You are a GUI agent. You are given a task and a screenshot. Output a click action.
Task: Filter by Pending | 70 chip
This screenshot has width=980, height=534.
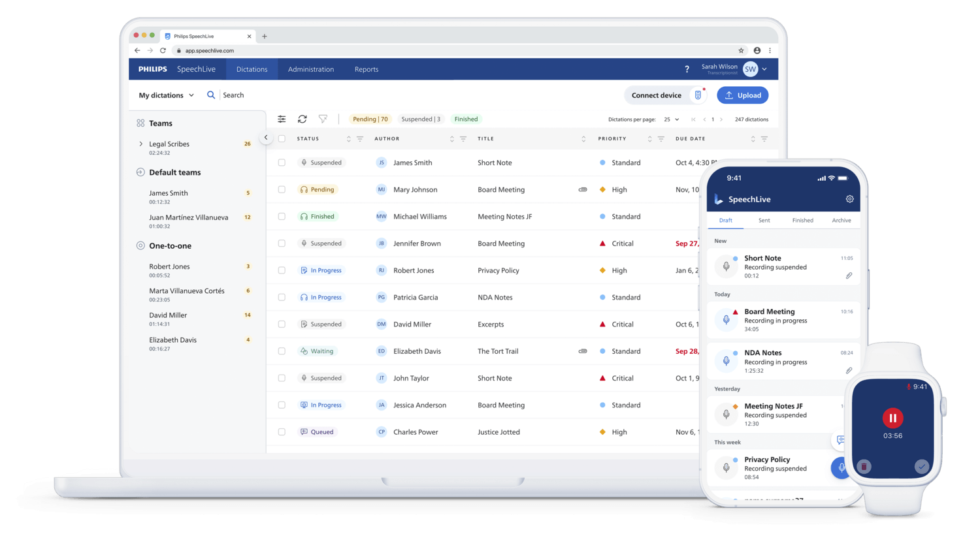370,119
